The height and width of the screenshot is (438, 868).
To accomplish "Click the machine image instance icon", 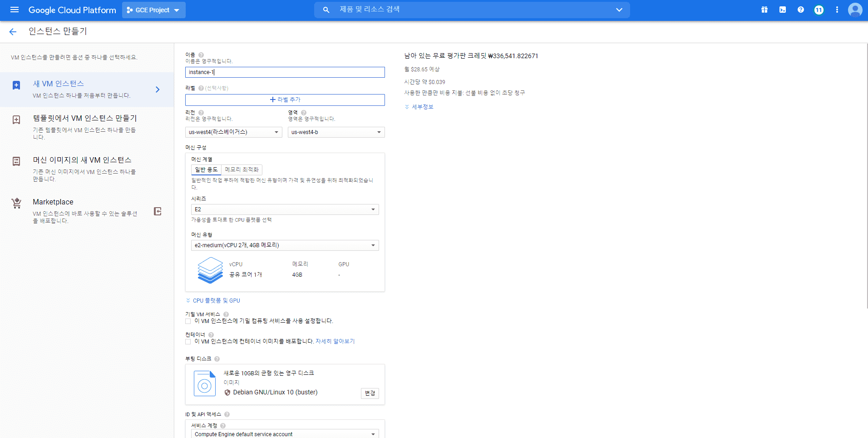I will [16, 161].
